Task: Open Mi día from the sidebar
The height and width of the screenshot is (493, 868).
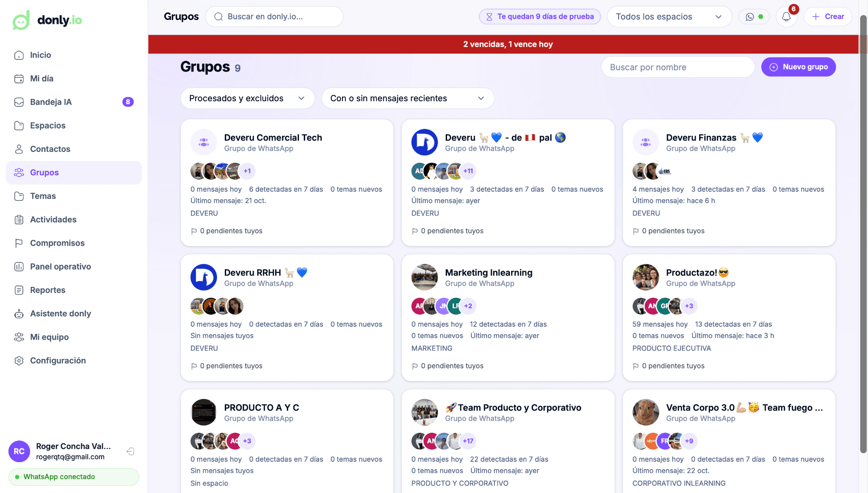Action: tap(74, 79)
